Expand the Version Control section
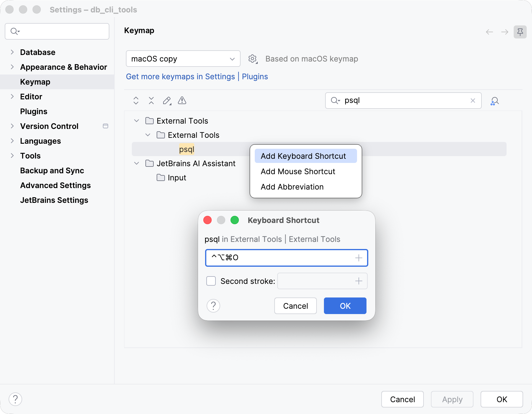Screen dimensions: 532x414 [x=12, y=126]
